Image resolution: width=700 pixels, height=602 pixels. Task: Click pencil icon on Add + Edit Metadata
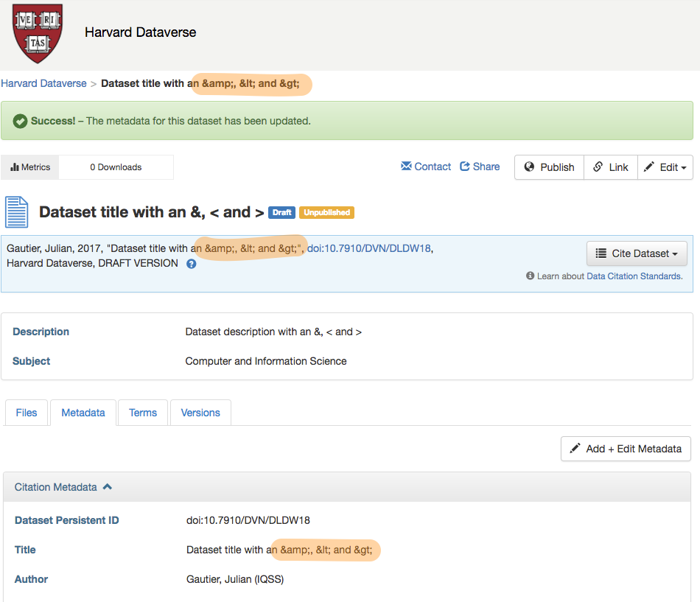[x=575, y=448]
